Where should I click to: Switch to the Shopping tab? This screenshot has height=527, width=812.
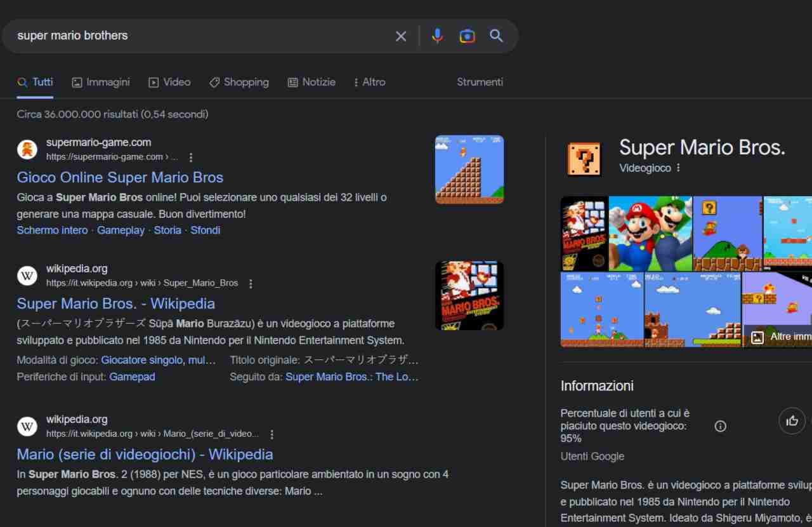[239, 82]
